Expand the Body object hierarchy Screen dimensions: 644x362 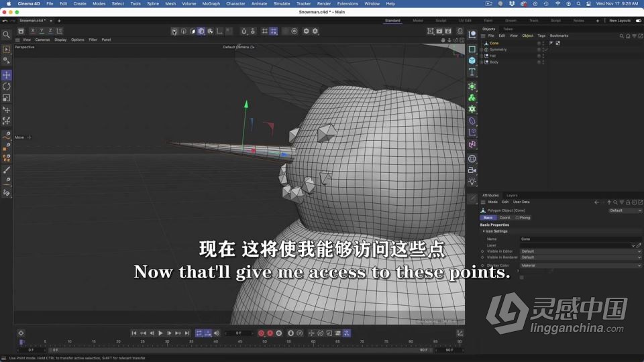(x=482, y=62)
